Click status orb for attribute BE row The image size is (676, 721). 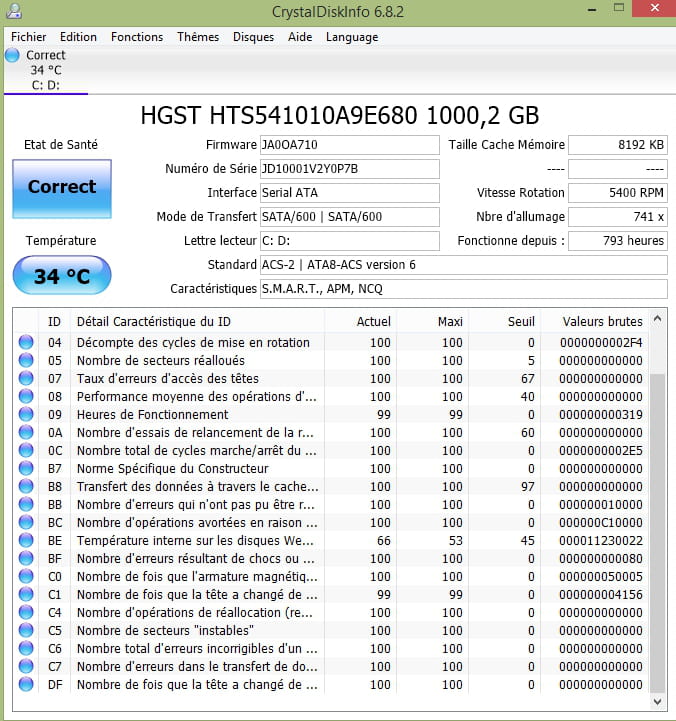[x=26, y=540]
